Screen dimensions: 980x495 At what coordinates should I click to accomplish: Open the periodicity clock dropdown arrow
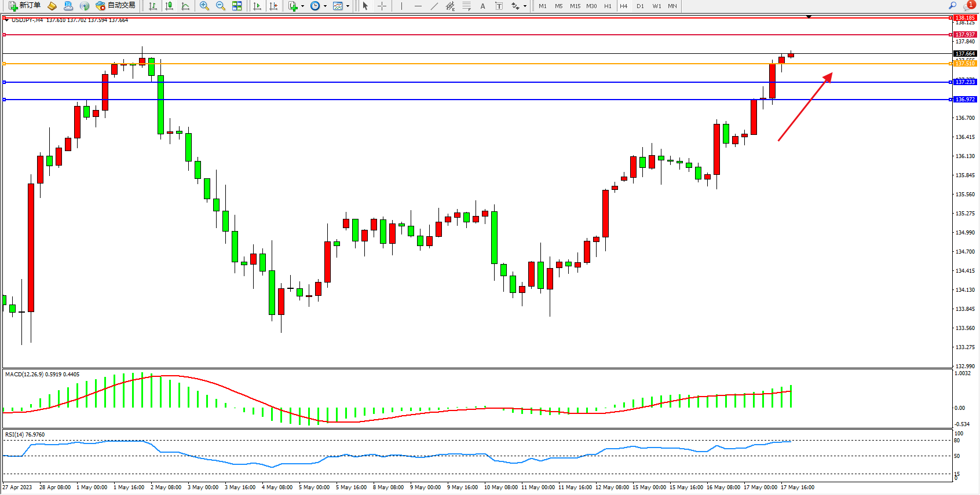(325, 6)
